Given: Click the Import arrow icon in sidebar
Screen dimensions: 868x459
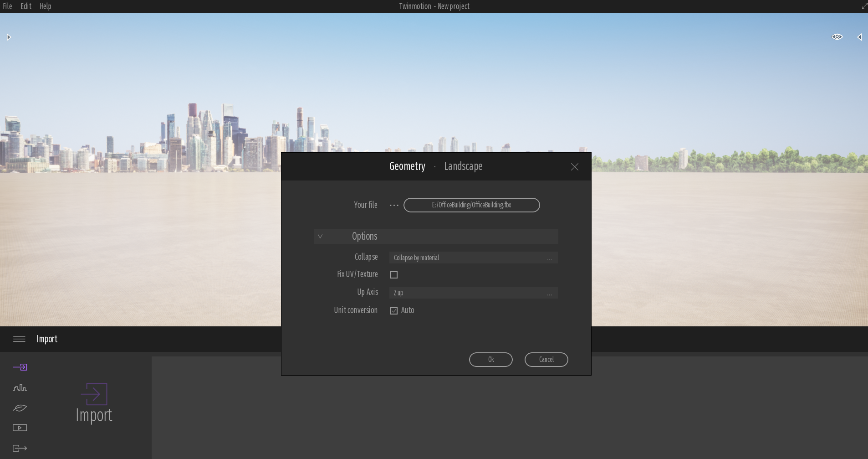Looking at the screenshot, I should pos(20,367).
